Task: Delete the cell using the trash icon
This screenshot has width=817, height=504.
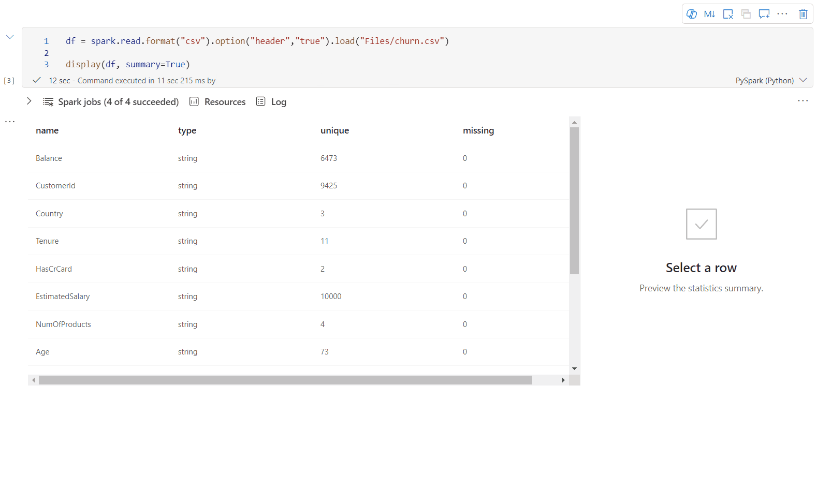Action: (x=803, y=14)
